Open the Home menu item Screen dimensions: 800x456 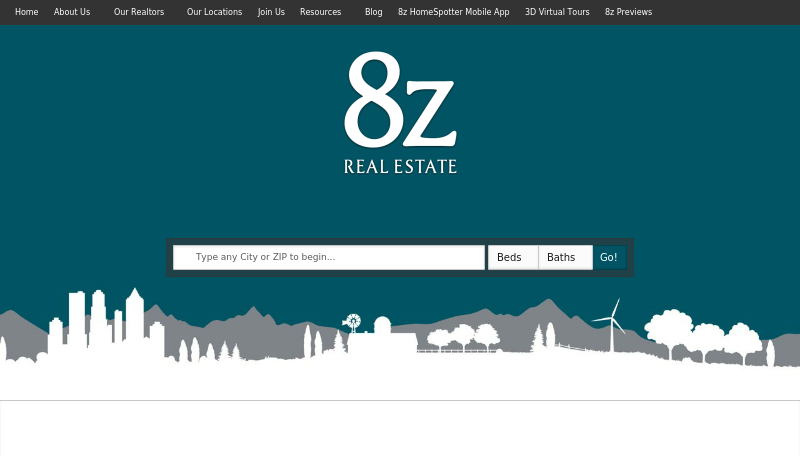click(x=27, y=12)
